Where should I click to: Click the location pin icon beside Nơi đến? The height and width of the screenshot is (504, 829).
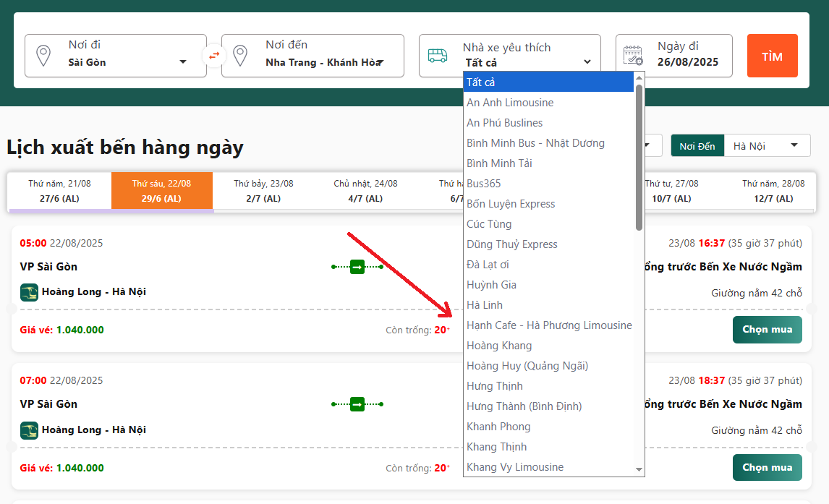(240, 56)
